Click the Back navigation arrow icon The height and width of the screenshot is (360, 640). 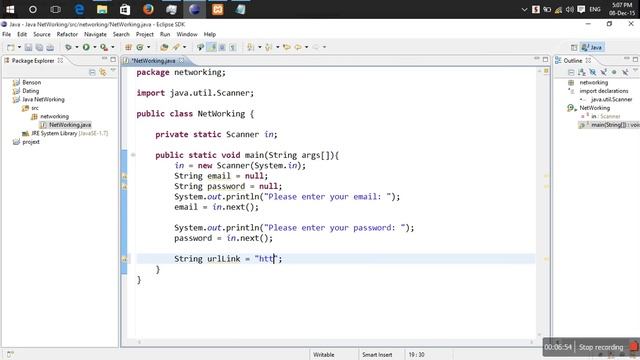pos(298,47)
